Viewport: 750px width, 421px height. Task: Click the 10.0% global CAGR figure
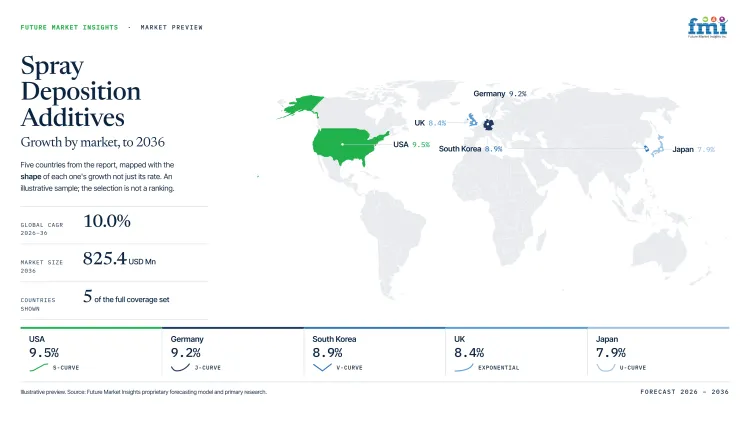click(x=107, y=221)
